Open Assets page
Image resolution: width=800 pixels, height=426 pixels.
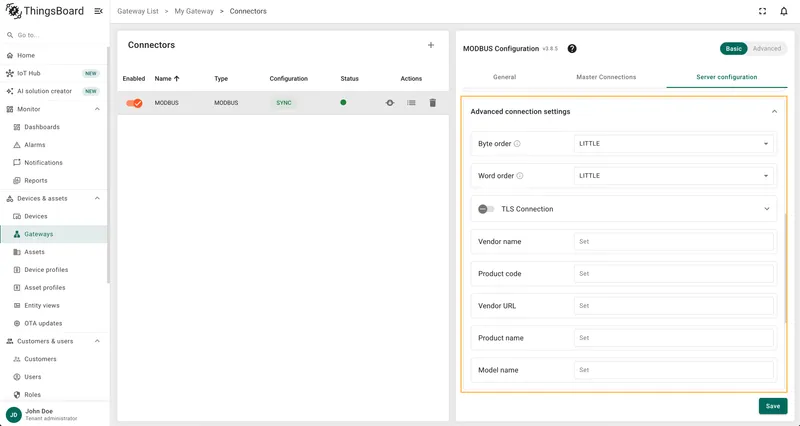pyautogui.click(x=54, y=252)
